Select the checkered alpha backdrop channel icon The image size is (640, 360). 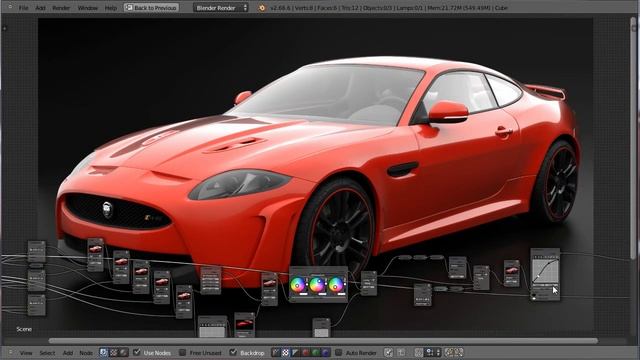(x=286, y=352)
